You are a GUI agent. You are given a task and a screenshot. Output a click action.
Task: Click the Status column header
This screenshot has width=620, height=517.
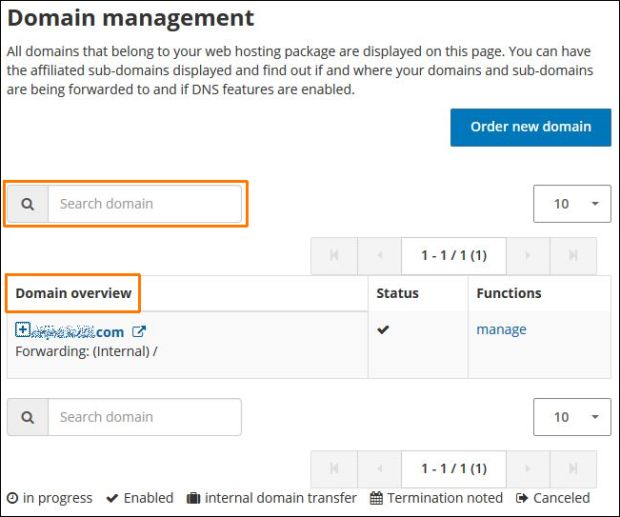[397, 293]
